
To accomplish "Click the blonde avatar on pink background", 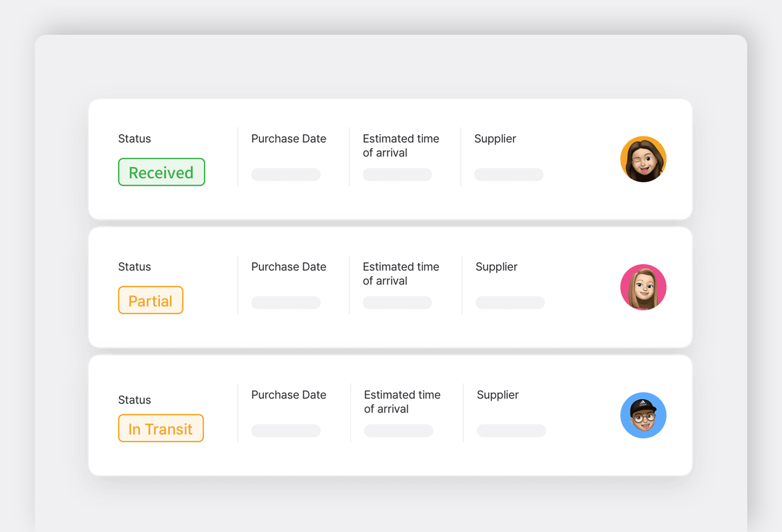I will 643,287.
